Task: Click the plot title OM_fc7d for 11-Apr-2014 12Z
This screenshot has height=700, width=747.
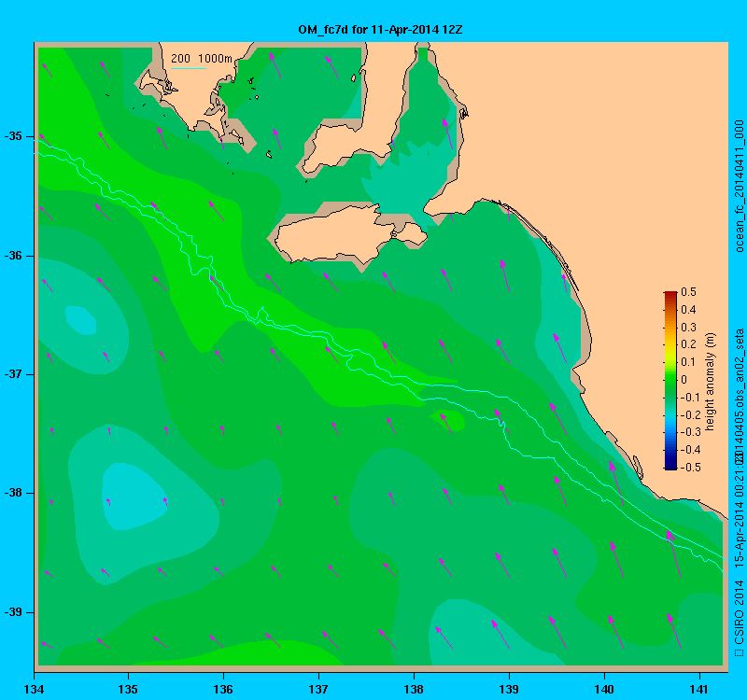Action: [x=380, y=30]
